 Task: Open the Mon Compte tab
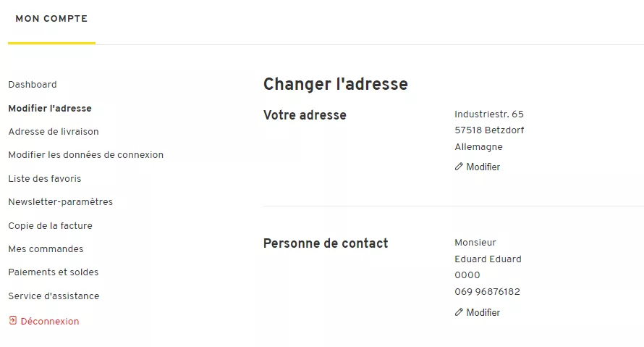tap(51, 19)
